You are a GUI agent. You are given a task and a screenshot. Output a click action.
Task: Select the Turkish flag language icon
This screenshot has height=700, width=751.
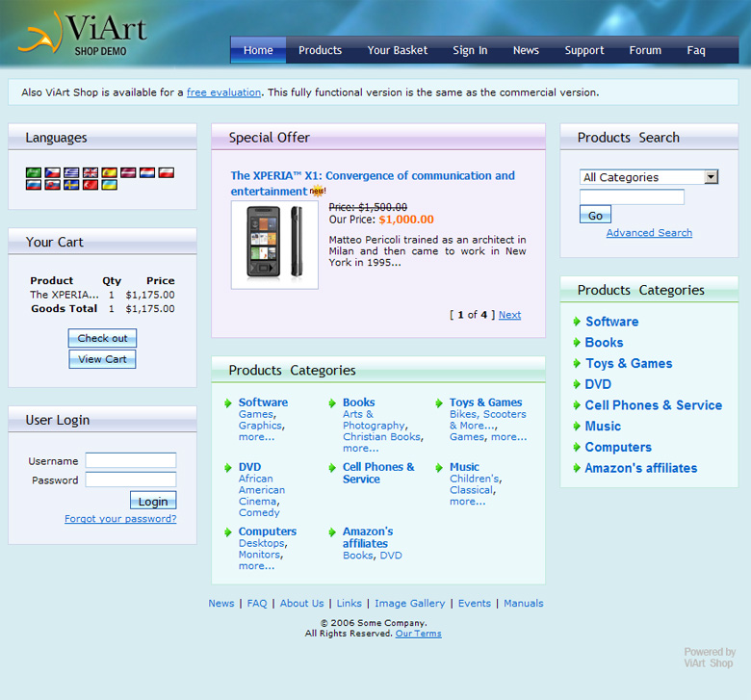click(91, 185)
